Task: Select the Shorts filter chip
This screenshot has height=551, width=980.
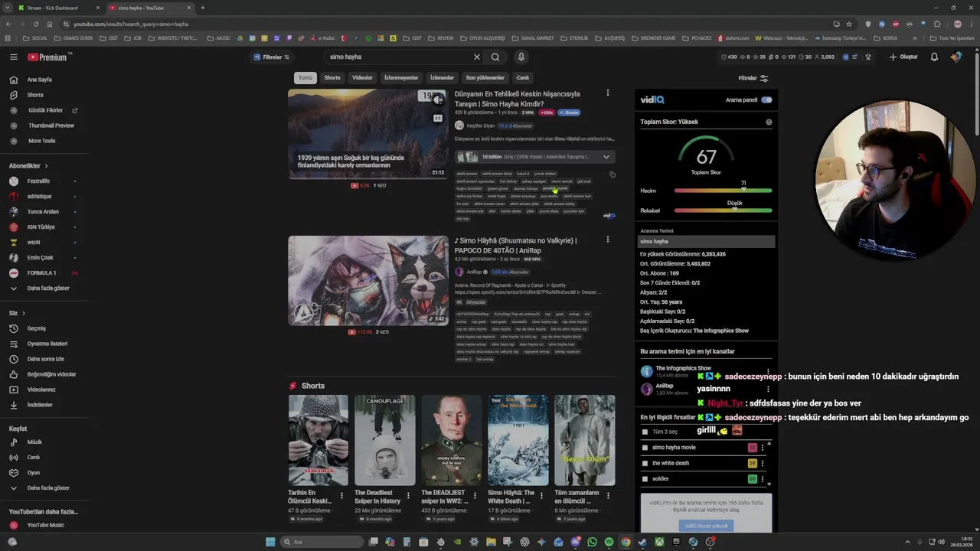Action: [x=332, y=77]
